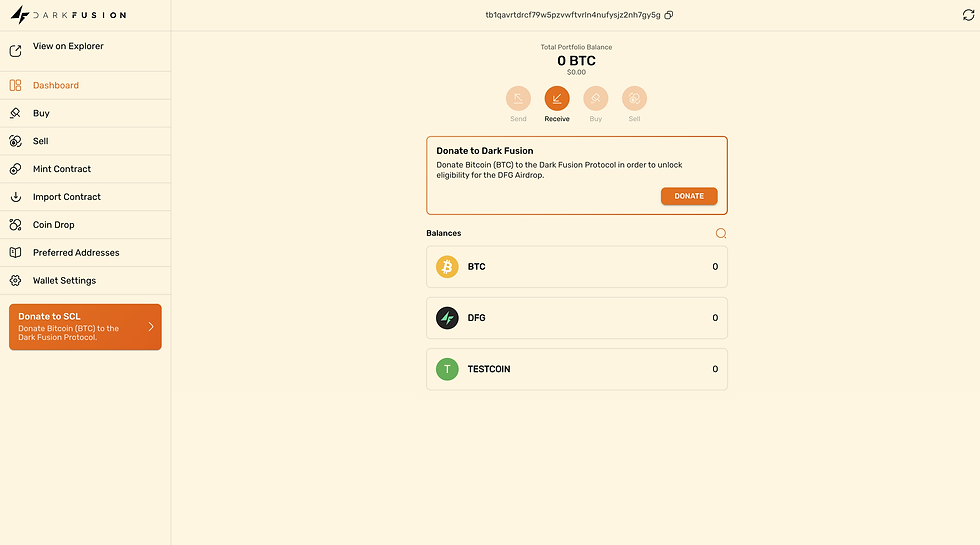
Task: Click the Receive icon button
Action: coord(557,98)
